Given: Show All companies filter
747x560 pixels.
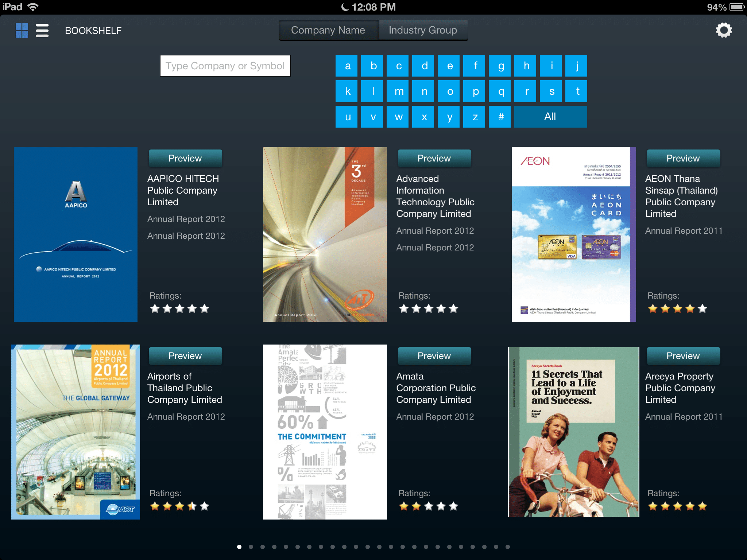Looking at the screenshot, I should click(x=550, y=117).
